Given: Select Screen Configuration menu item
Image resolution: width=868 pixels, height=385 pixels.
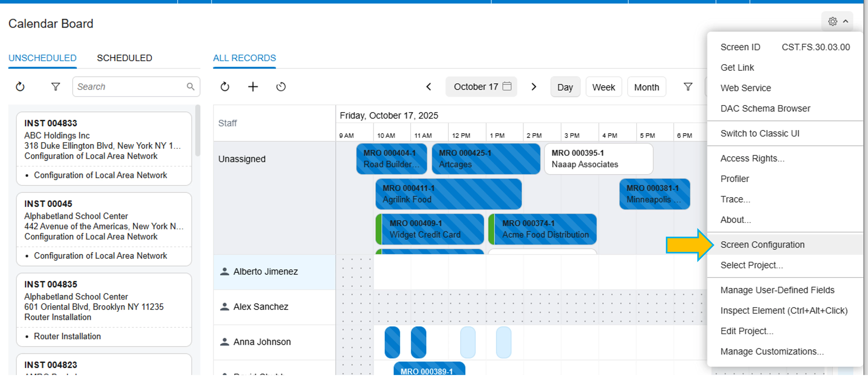Looking at the screenshot, I should tap(762, 245).
